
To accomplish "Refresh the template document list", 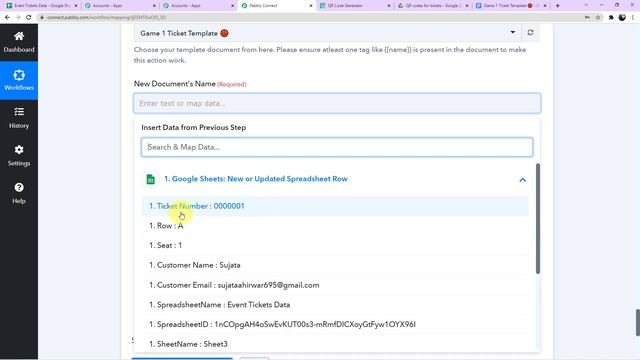I will pyautogui.click(x=530, y=33).
